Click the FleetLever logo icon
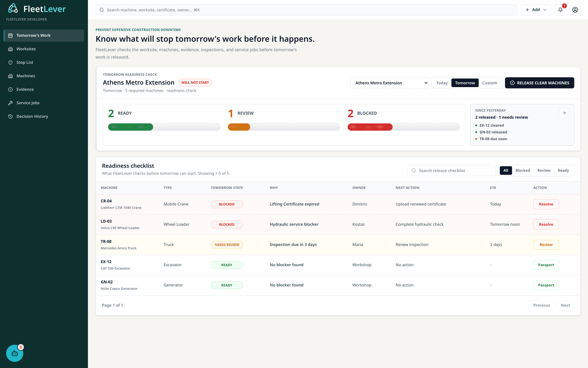 [13, 9]
